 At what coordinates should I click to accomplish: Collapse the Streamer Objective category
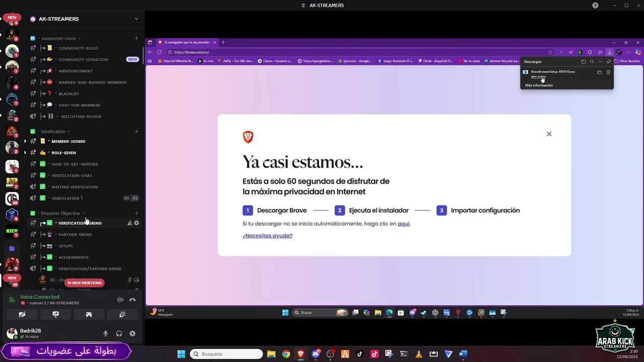click(63, 213)
